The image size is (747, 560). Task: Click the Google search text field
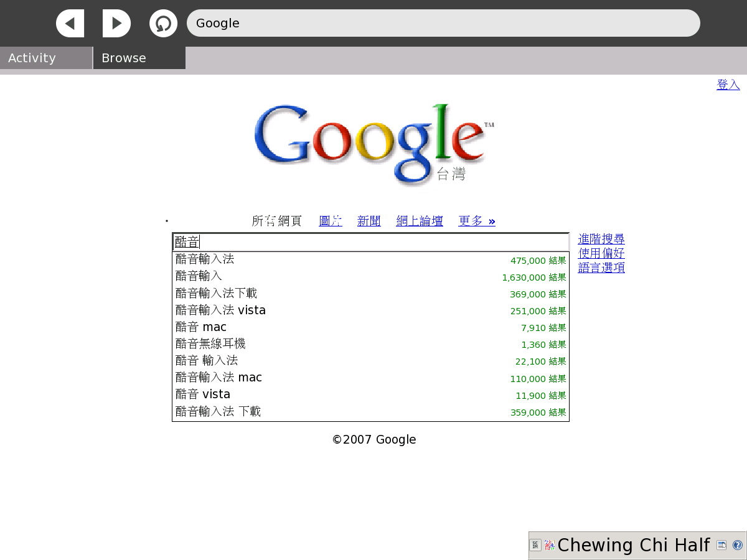[370, 242]
